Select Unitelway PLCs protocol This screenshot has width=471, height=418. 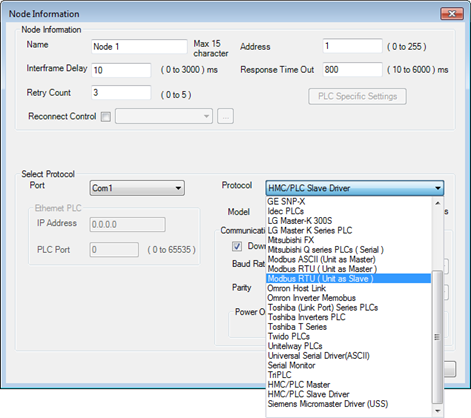click(349, 346)
